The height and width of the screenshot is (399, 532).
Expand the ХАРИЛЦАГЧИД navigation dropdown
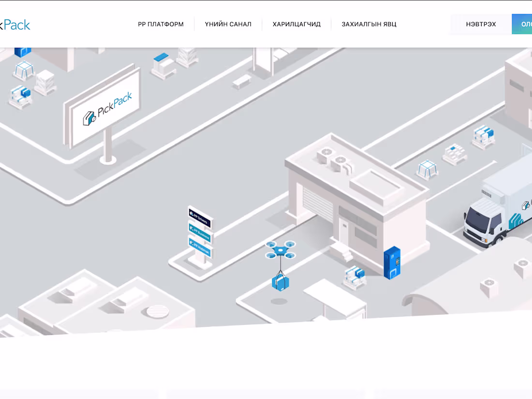(296, 24)
